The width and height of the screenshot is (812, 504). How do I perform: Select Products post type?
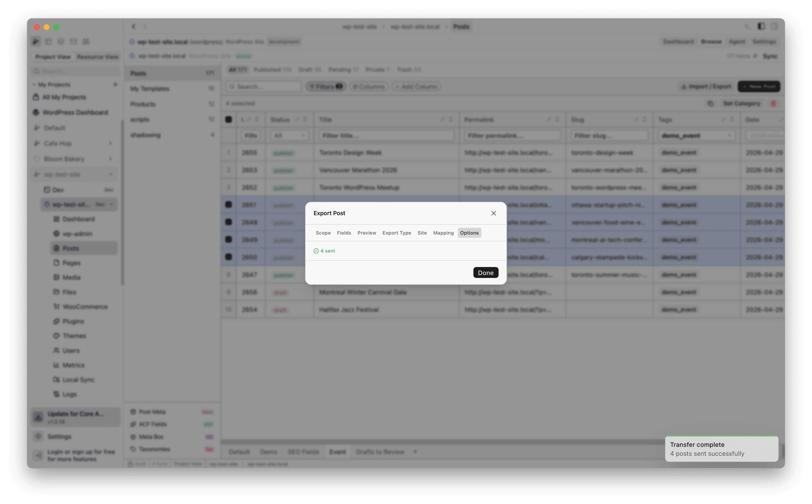pyautogui.click(x=172, y=104)
